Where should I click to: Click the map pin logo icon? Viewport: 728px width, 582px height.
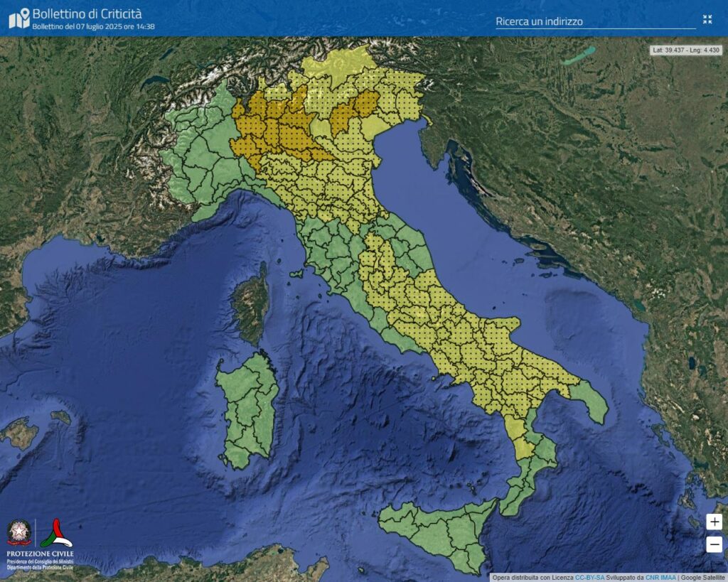tap(19, 18)
